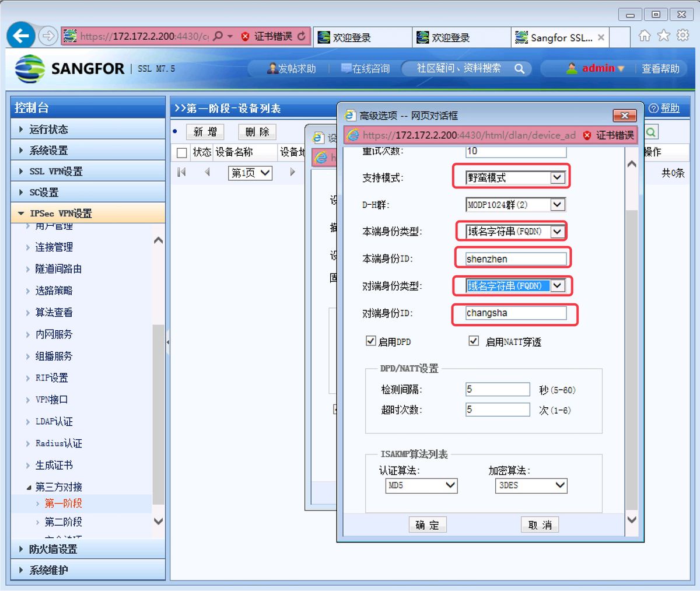Toggle the 启用NAT穿透 checkbox

click(x=474, y=341)
